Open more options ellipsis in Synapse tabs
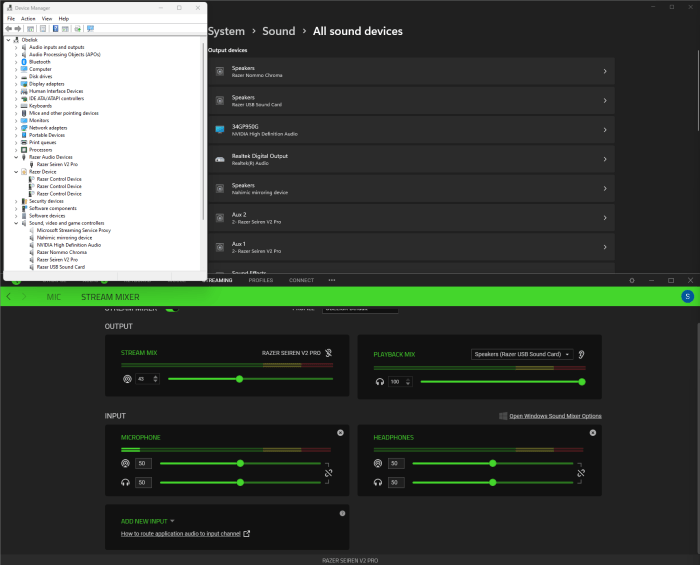Viewport: 700px width, 565px height. point(332,280)
